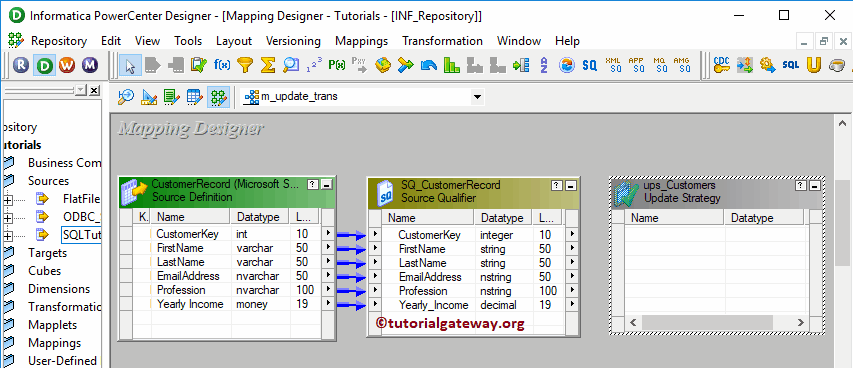The height and width of the screenshot is (368, 853).
Task: Open Mapplet Designer grid icon
Action: click(x=195, y=97)
